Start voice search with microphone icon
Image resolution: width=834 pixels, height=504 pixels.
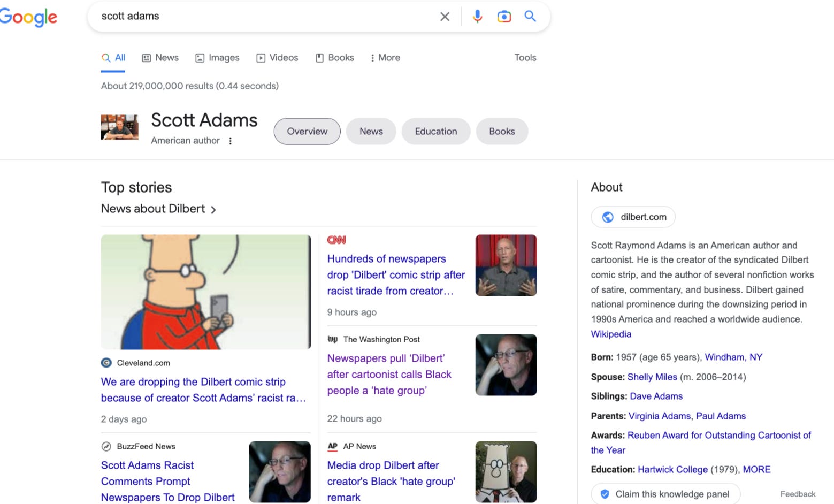pos(477,17)
